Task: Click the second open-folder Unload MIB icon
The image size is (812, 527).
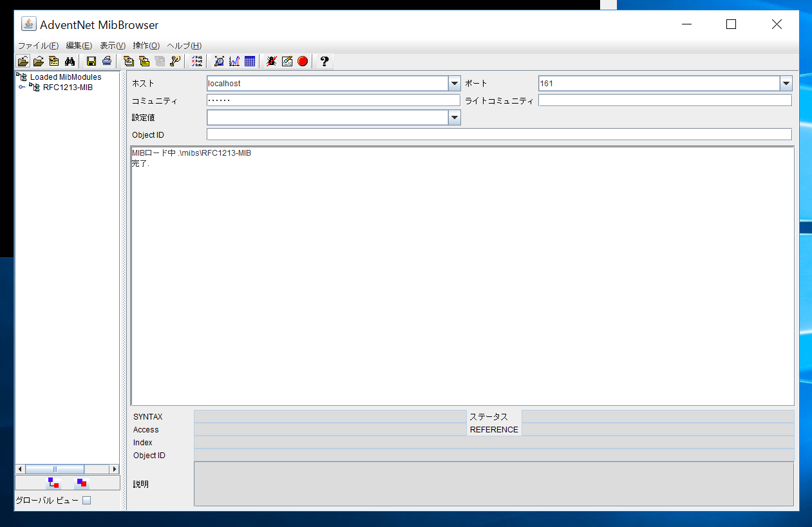Action: tap(38, 61)
